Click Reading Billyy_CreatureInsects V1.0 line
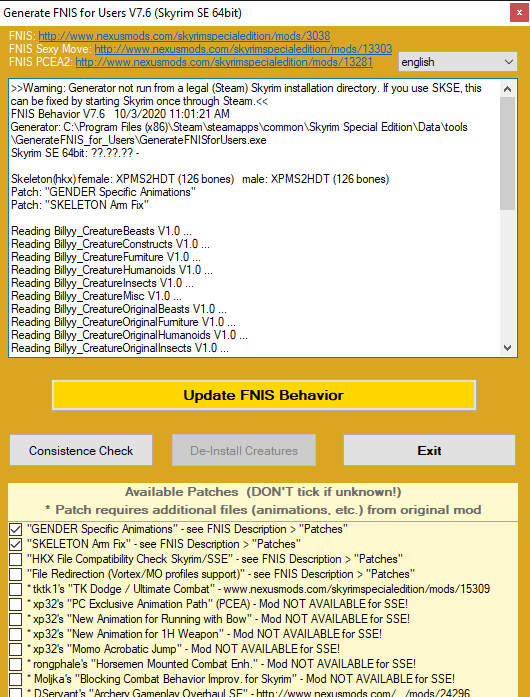530x697 pixels. point(102,283)
